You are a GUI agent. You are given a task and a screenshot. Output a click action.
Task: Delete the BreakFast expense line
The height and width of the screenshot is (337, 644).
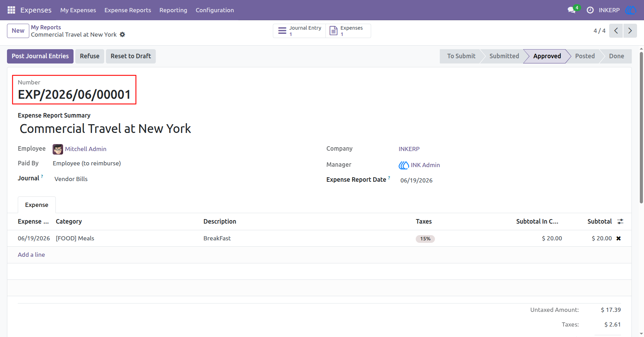click(x=619, y=238)
